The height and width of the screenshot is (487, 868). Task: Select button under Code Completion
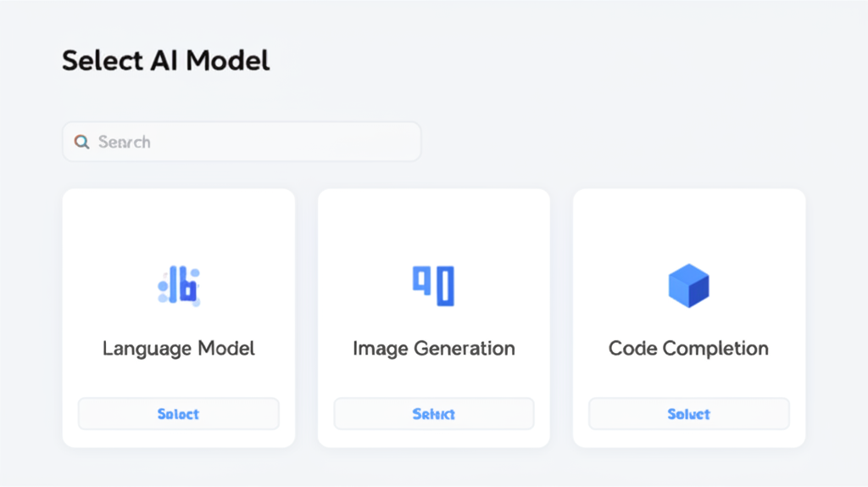pos(688,414)
